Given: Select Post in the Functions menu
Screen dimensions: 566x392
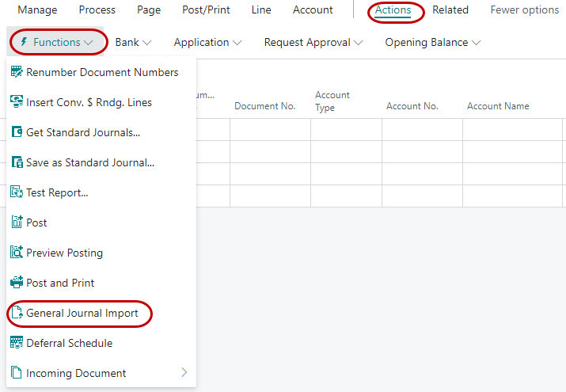Looking at the screenshot, I should coord(36,223).
